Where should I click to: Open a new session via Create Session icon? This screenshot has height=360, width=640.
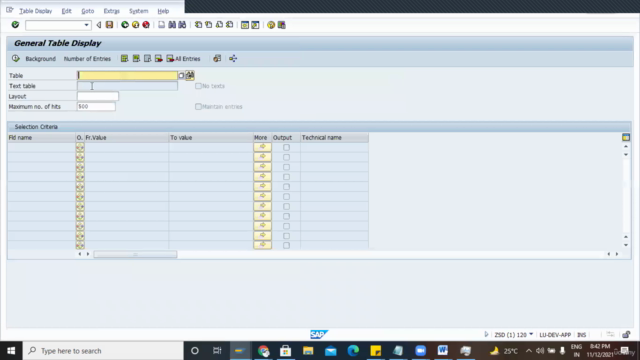(245, 25)
